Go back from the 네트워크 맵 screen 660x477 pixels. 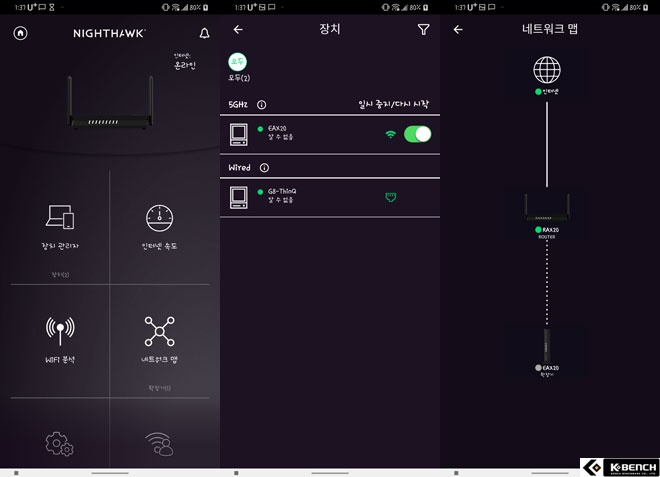[x=458, y=29]
